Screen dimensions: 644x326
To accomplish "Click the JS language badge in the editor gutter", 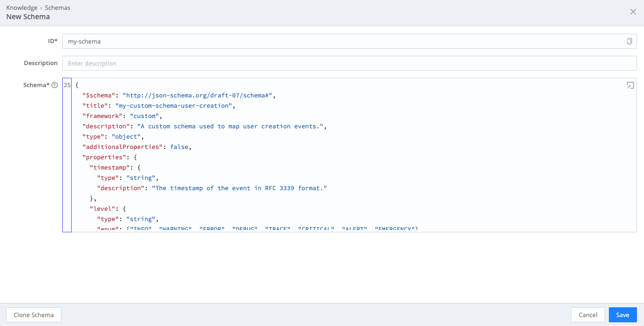I will [x=67, y=85].
